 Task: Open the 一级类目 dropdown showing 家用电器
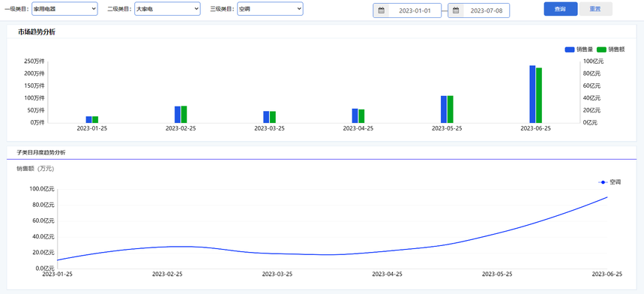coord(64,8)
